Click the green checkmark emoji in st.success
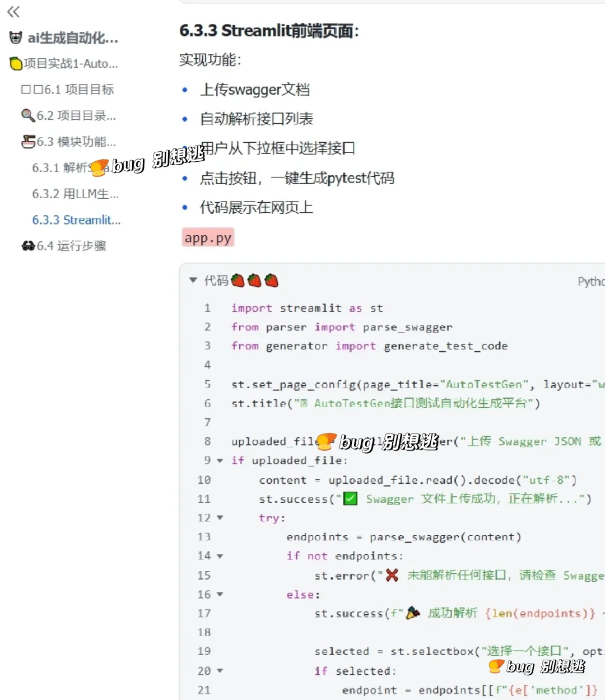 pyautogui.click(x=349, y=498)
